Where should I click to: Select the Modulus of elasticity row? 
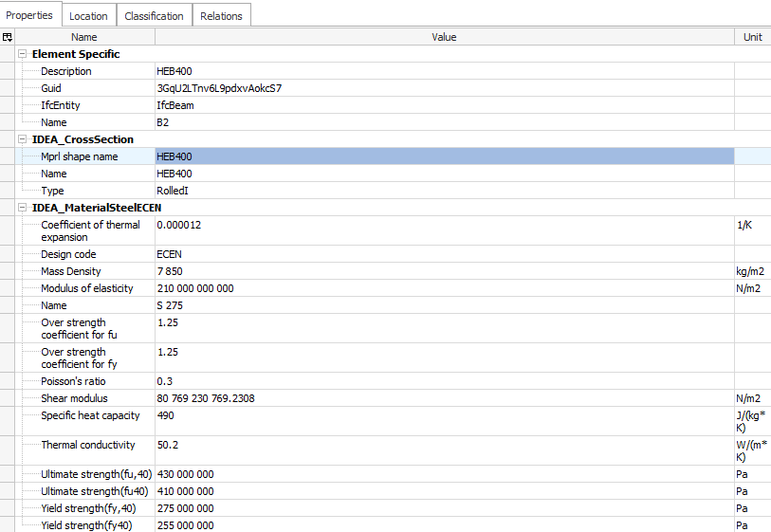click(87, 288)
